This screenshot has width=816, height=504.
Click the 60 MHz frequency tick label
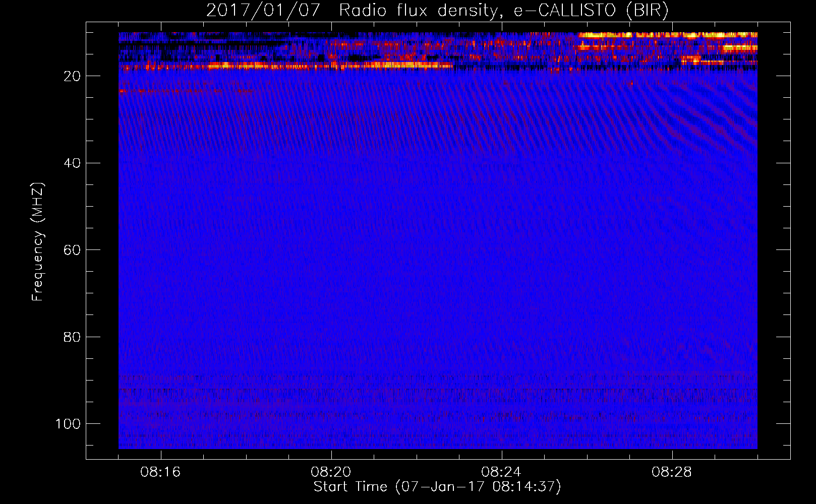tap(72, 250)
